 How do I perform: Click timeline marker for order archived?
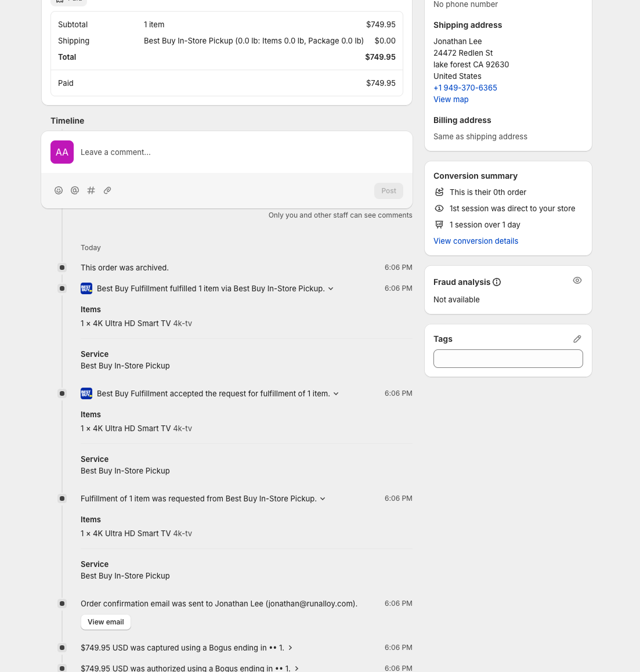(62, 268)
